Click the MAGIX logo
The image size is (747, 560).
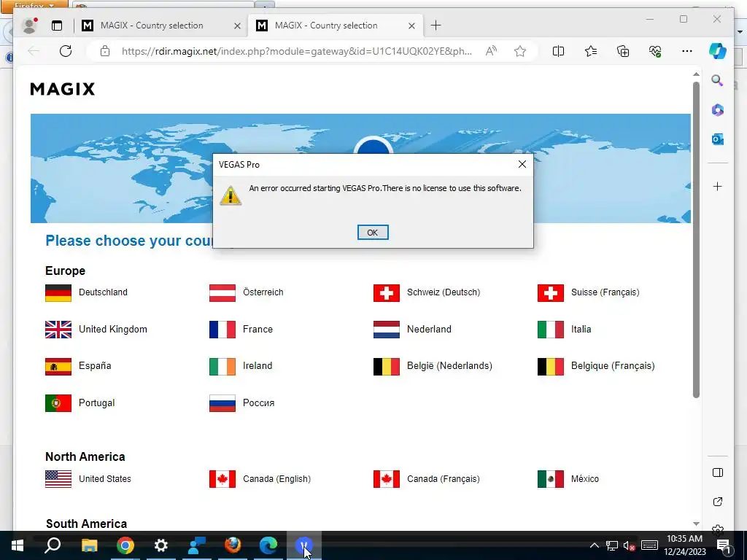(63, 89)
